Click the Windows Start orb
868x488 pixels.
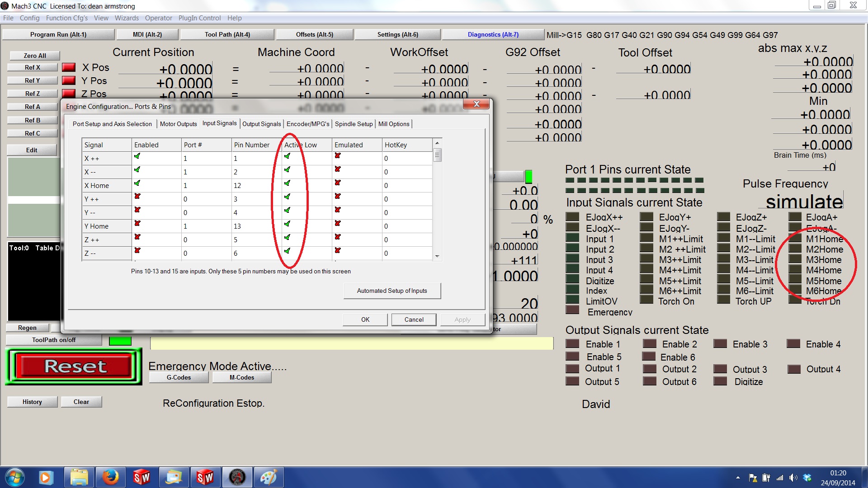[14, 477]
